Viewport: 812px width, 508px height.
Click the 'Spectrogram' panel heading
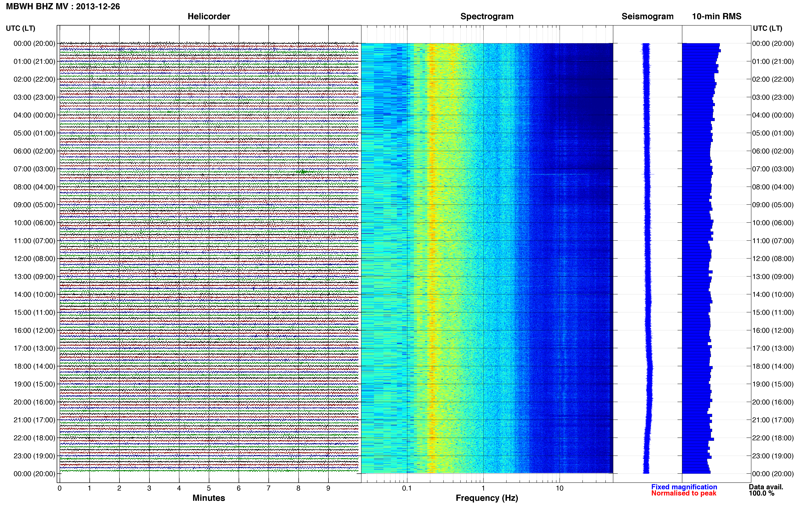click(487, 16)
